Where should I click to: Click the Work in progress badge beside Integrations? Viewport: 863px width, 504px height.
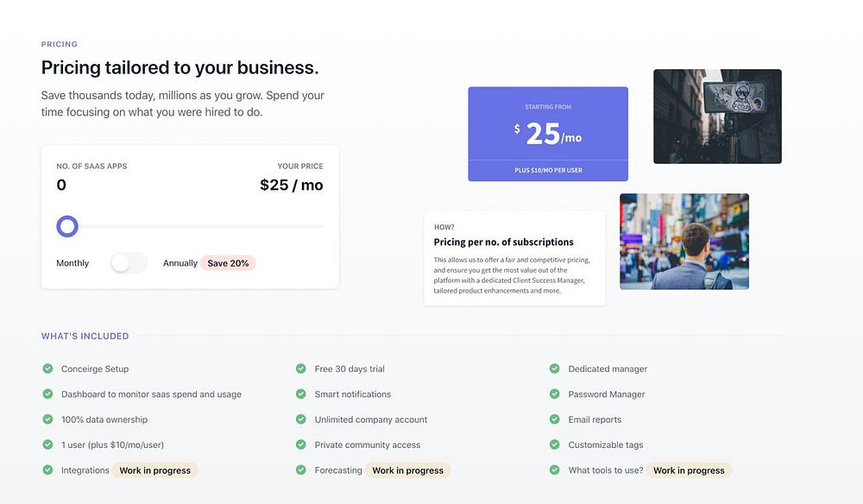(155, 470)
